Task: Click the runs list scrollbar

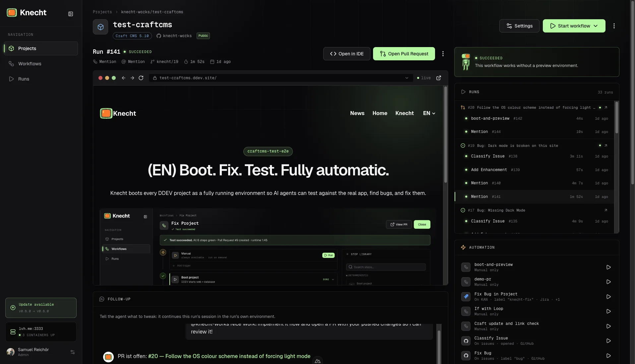Action: click(617, 118)
